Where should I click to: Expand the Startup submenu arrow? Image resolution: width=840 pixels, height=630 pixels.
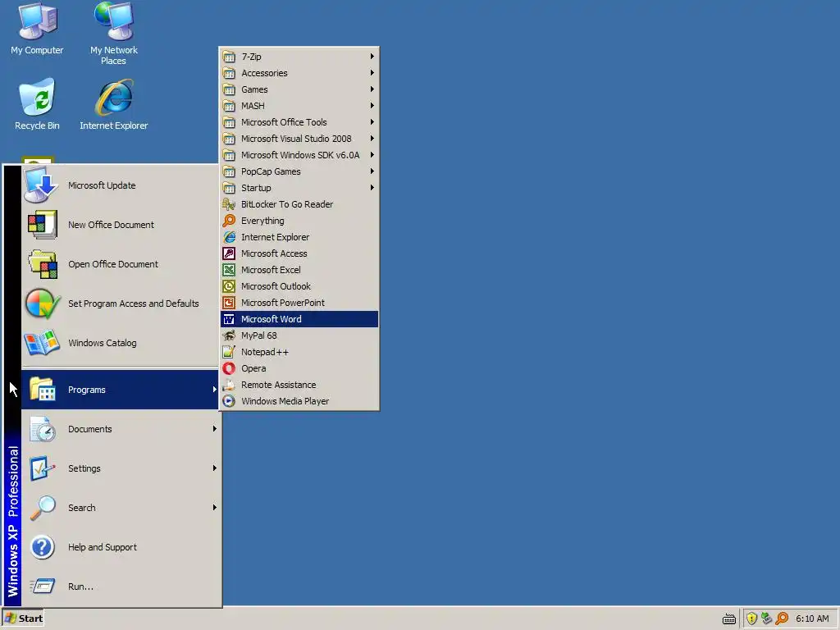point(372,188)
